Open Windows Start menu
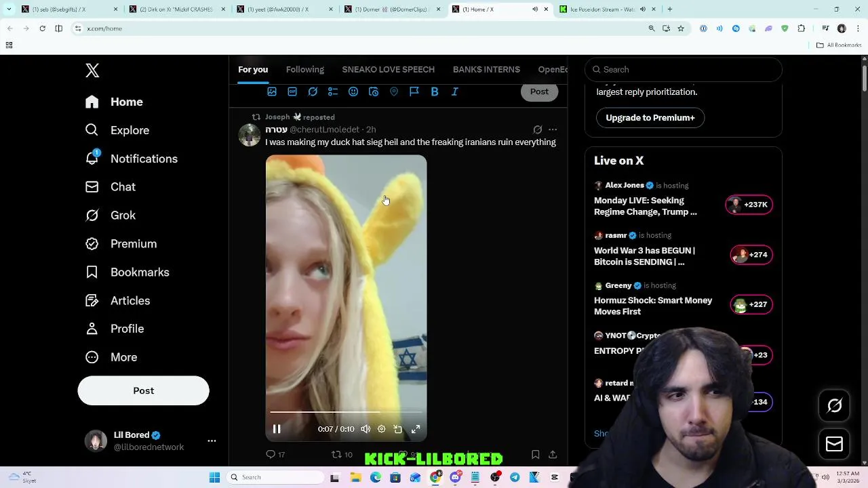Image resolution: width=868 pixels, height=488 pixels. (x=214, y=477)
